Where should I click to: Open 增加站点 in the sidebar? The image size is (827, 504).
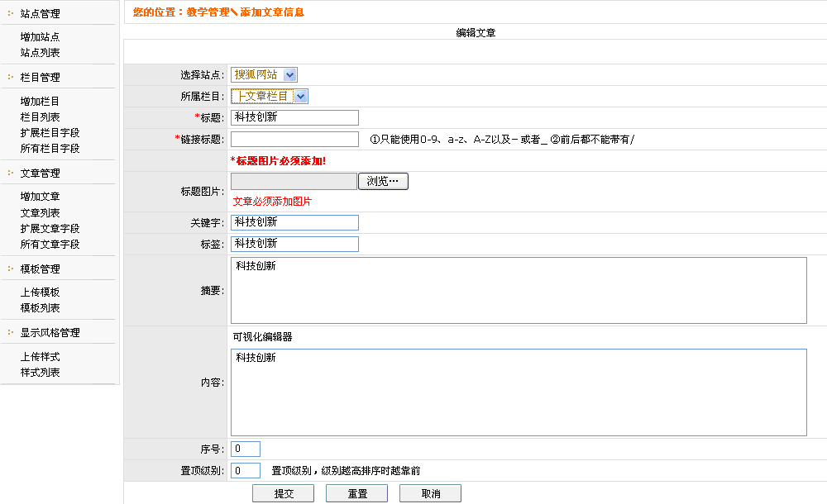tap(40, 37)
